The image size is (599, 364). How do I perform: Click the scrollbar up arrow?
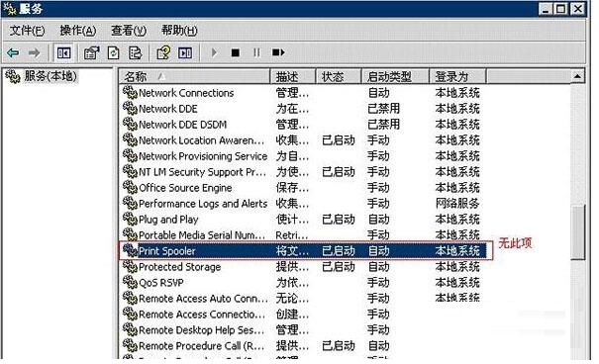577,76
